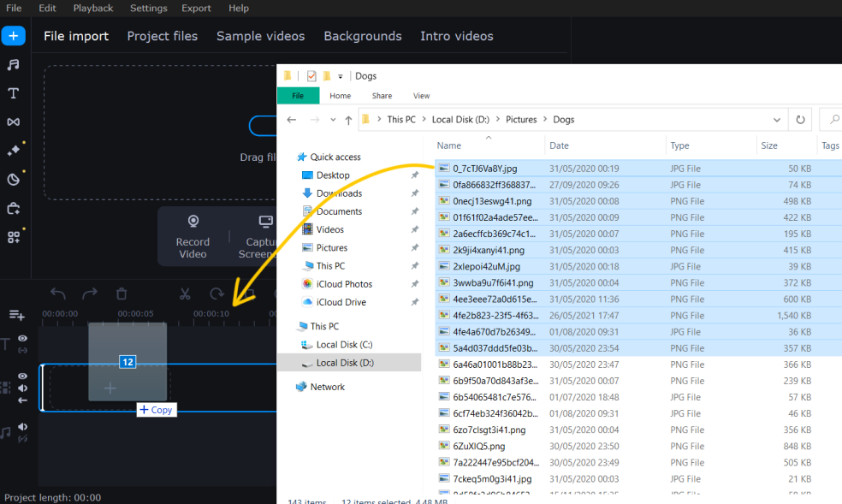The height and width of the screenshot is (504, 842).
Task: Click the Redo arrow on the timeline toolbar
Action: coord(90,294)
